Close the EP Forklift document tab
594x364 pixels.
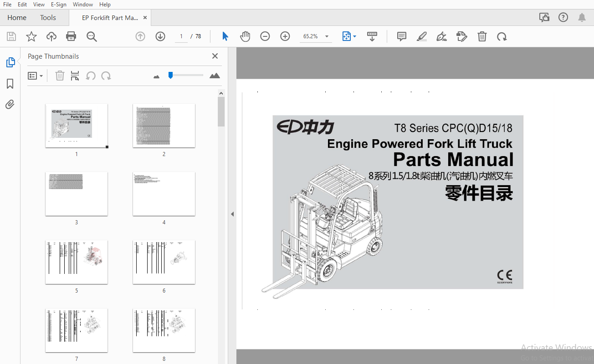point(145,18)
